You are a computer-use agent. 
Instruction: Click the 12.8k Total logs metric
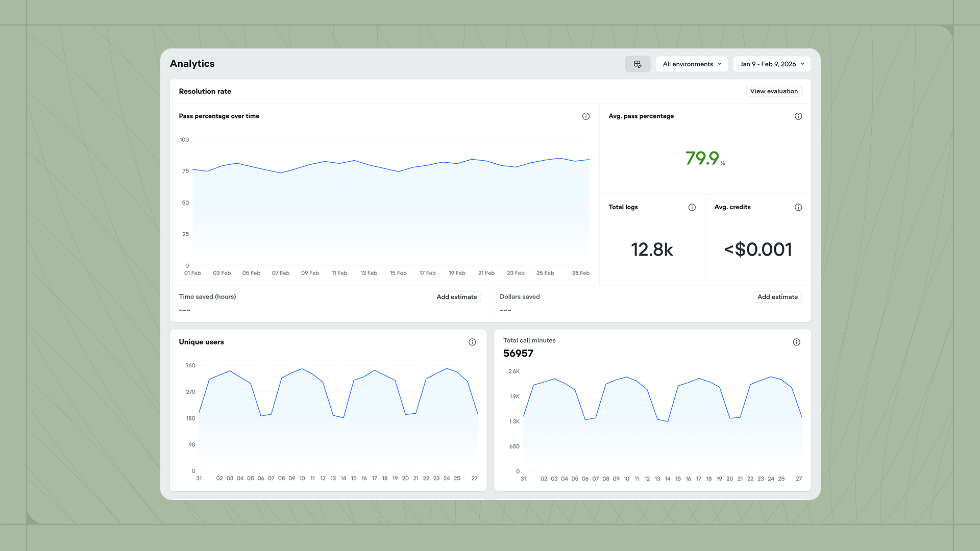click(x=652, y=249)
